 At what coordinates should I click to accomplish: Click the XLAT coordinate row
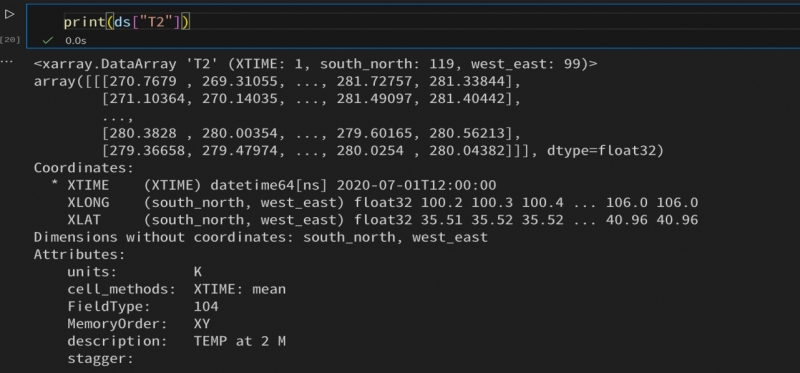coord(383,220)
